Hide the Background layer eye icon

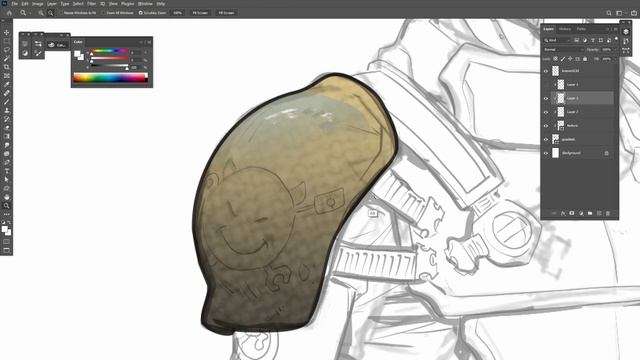(x=546, y=153)
